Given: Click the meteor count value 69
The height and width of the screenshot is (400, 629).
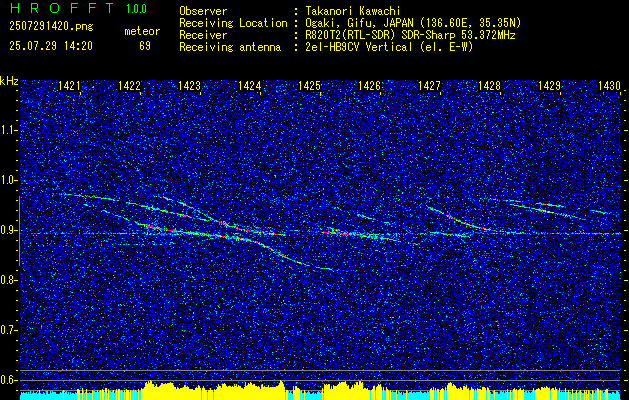Looking at the screenshot, I should pos(145,46).
